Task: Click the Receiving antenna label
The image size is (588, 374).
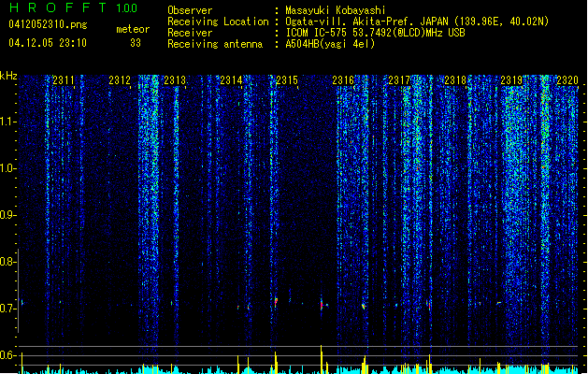Action: click(x=215, y=44)
